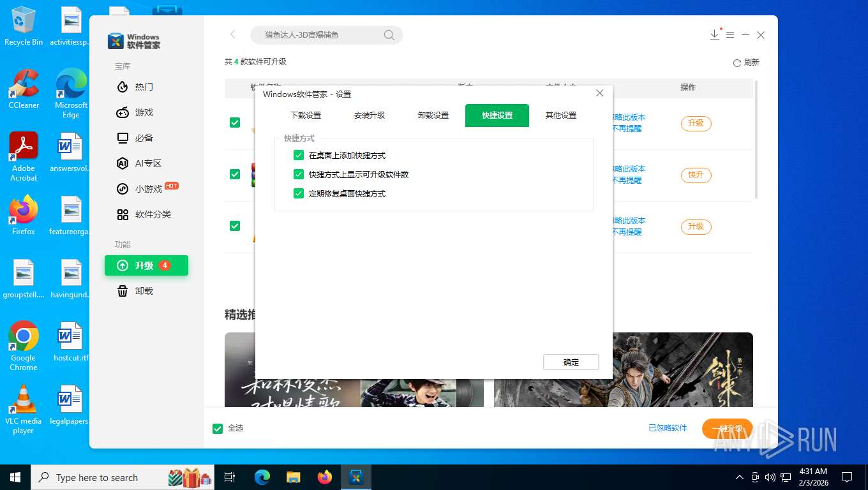Disable 定期修复桌面快捷方式 checkbox
868x490 pixels.
tap(299, 193)
